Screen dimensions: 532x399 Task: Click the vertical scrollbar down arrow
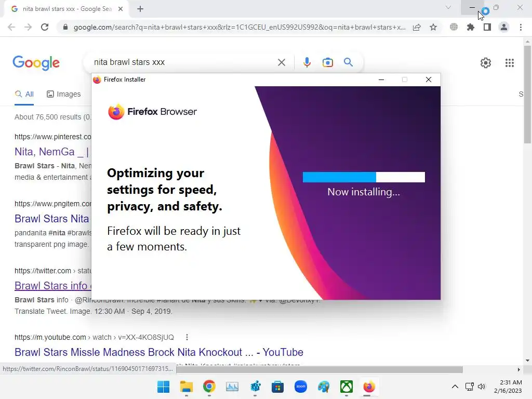(527, 361)
